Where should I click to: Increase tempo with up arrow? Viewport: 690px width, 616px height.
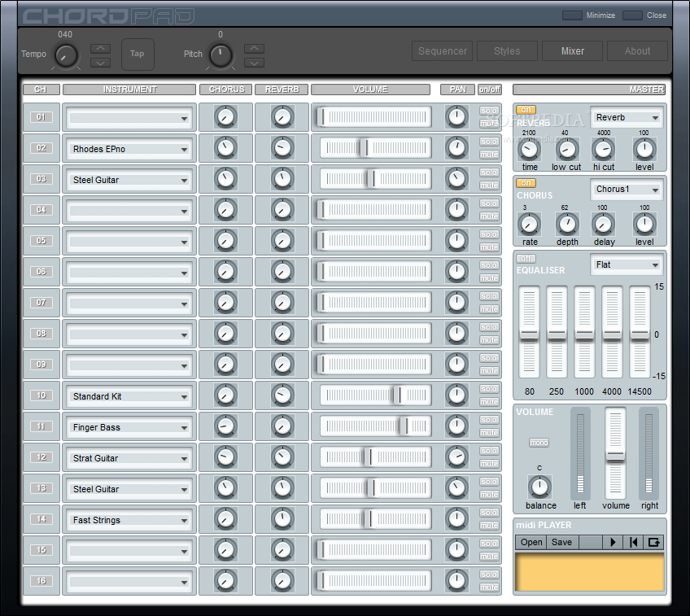(100, 48)
